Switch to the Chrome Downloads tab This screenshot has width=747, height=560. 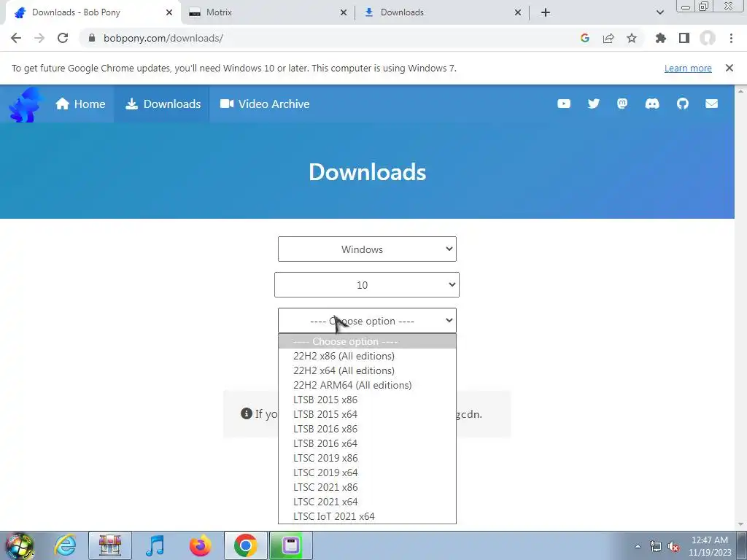(x=442, y=12)
